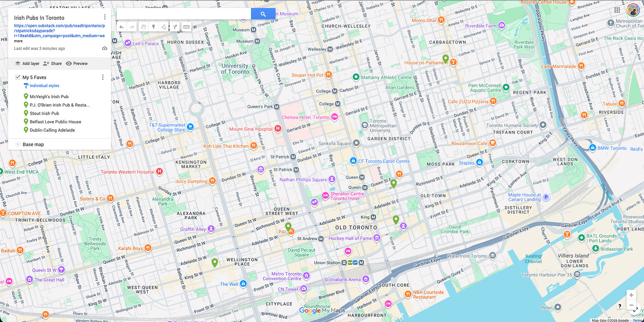The image size is (644, 322).
Task: Click the Scotiabank Arena map marker
Action: (x=365, y=279)
